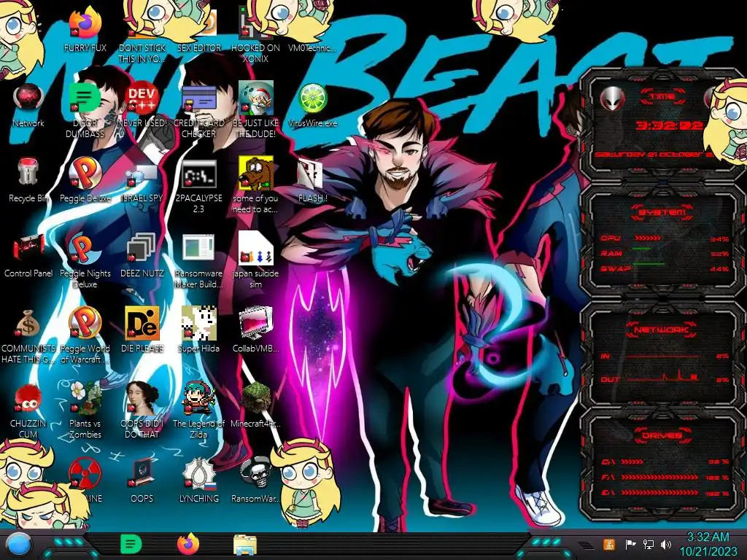
Task: Click the orange tray application icon
Action: pyautogui.click(x=609, y=544)
